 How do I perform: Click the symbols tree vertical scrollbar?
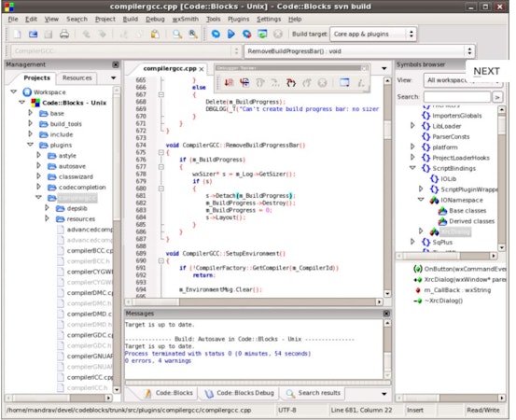click(x=501, y=178)
